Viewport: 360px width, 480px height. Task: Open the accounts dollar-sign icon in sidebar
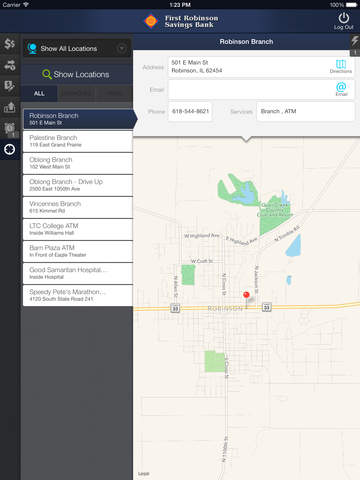click(10, 44)
